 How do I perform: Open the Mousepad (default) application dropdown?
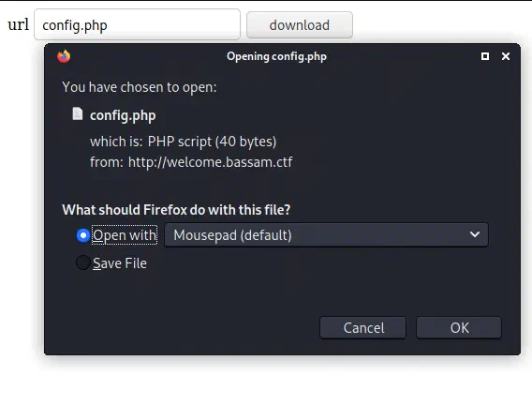pos(326,235)
